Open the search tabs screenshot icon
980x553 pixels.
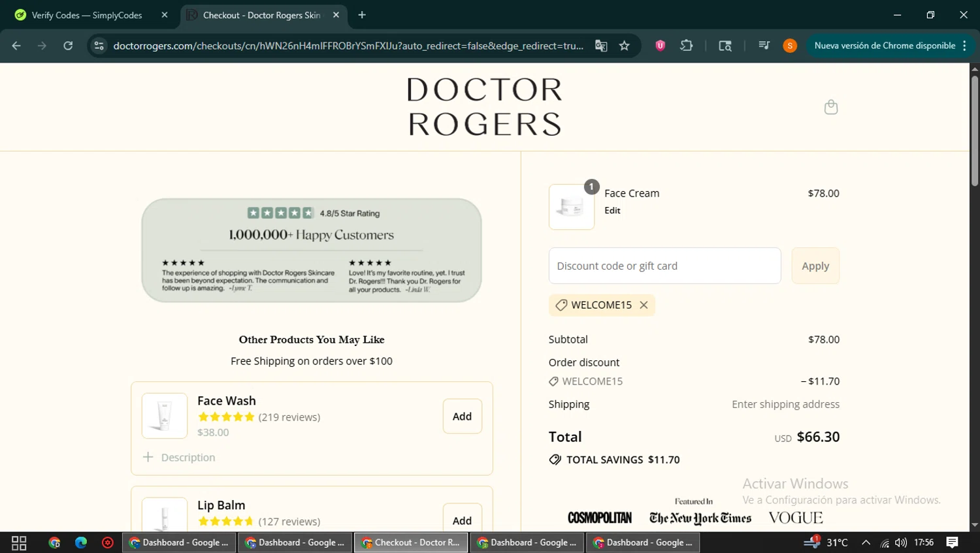[725, 46]
